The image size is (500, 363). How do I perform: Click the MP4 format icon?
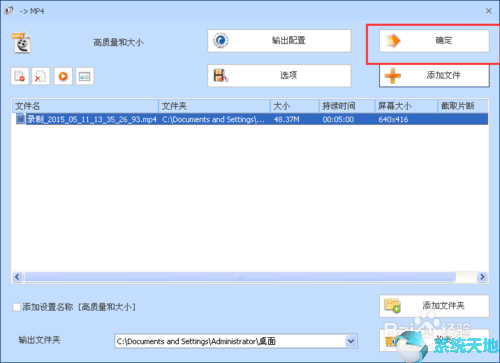point(22,43)
